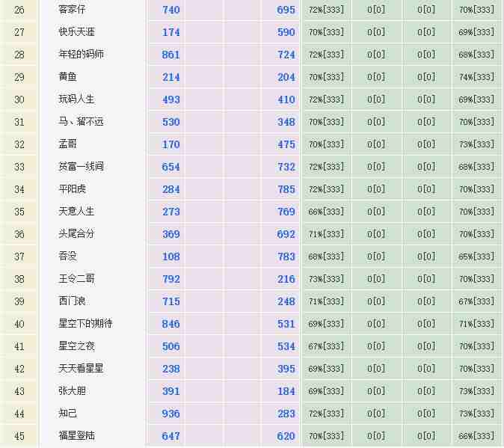The height and width of the screenshot is (448, 504).
Task: Click row number 41 in first column
Action: coord(19,346)
